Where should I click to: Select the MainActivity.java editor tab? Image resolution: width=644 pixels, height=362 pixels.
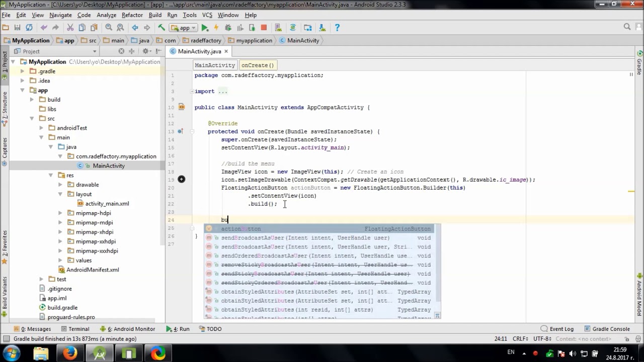pos(199,51)
